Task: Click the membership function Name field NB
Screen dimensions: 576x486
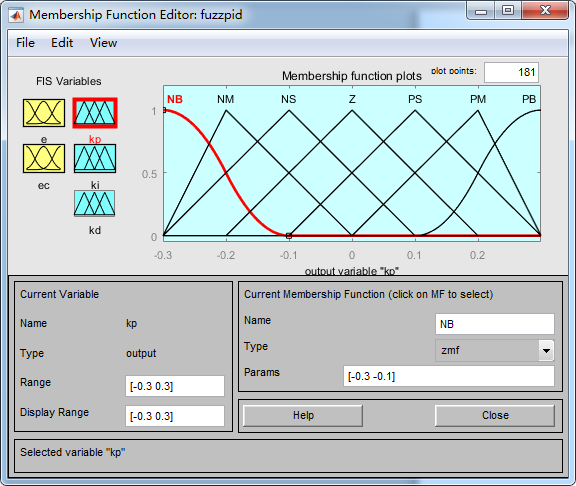Action: click(494, 324)
